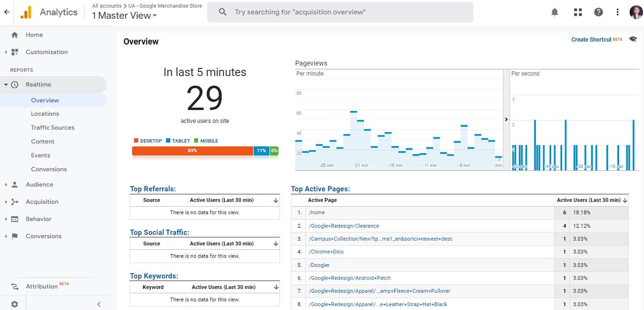Open the three-dot options menu
The width and height of the screenshot is (644, 310).
[x=617, y=12]
